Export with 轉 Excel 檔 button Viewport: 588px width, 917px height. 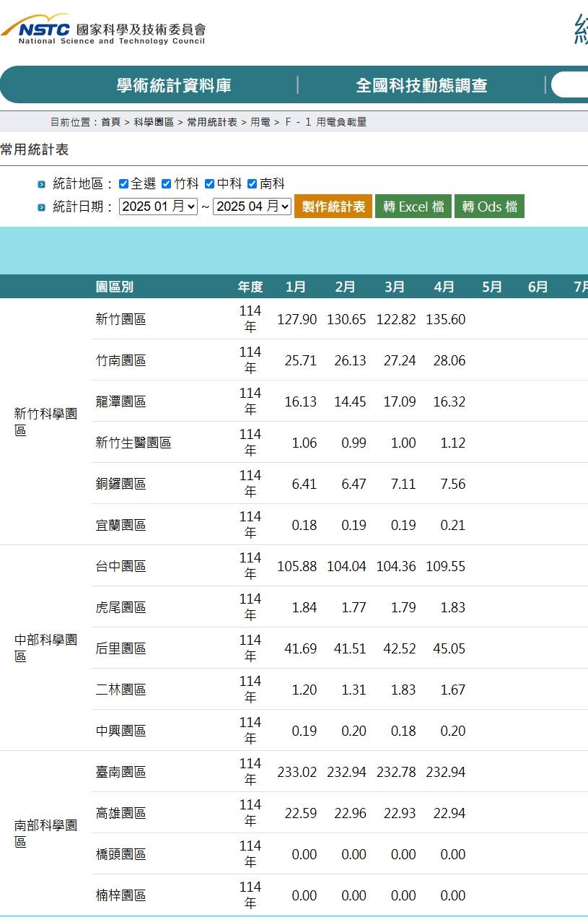pos(413,207)
